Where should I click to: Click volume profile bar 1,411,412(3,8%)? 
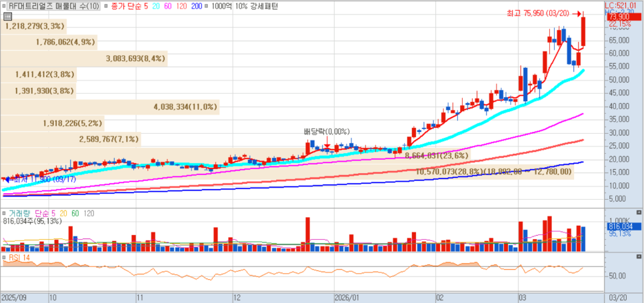(38, 74)
